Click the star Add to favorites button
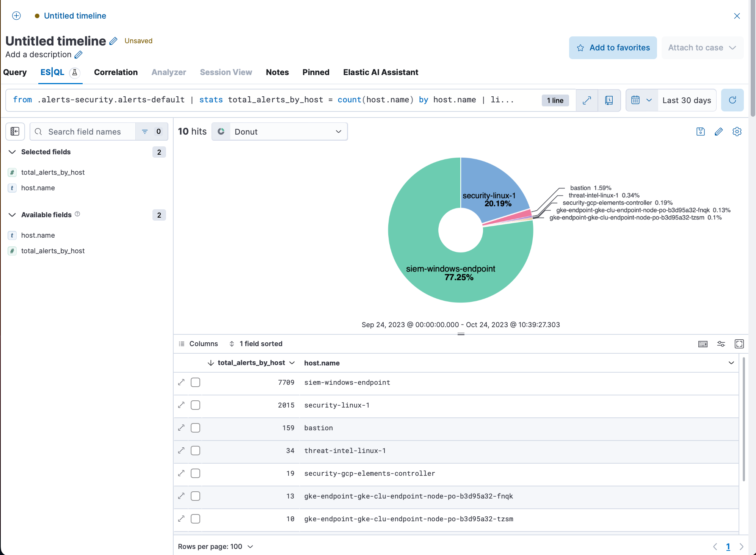 (x=613, y=48)
